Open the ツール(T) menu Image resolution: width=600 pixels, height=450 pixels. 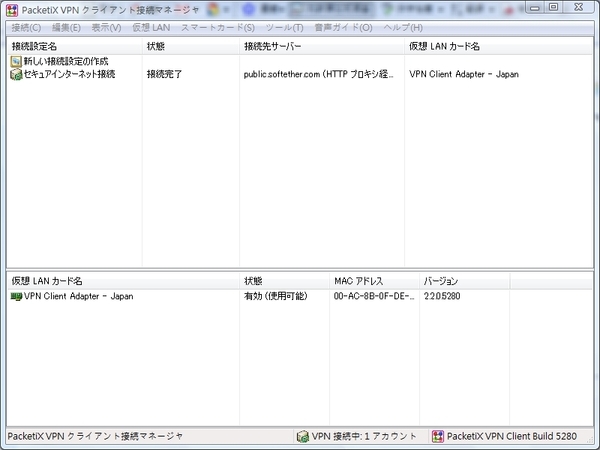[285, 28]
